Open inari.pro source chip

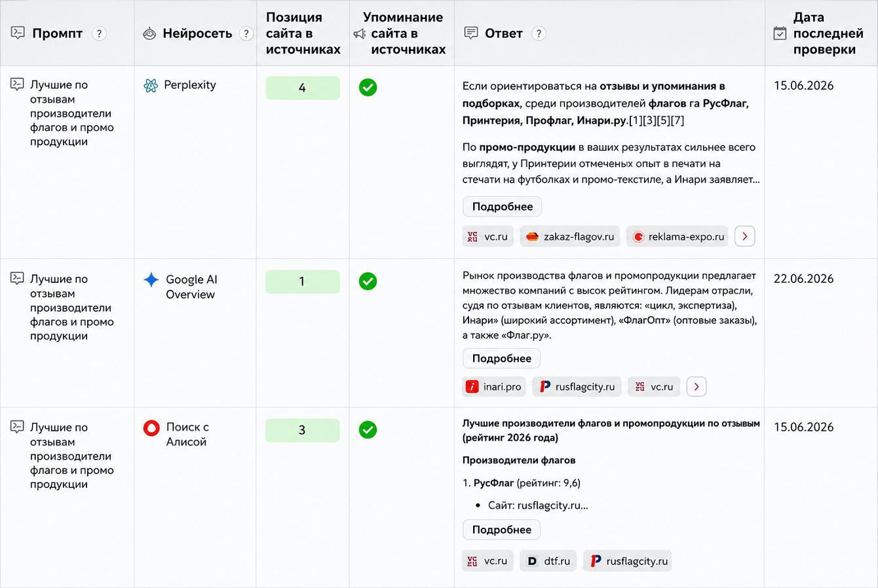(x=495, y=387)
